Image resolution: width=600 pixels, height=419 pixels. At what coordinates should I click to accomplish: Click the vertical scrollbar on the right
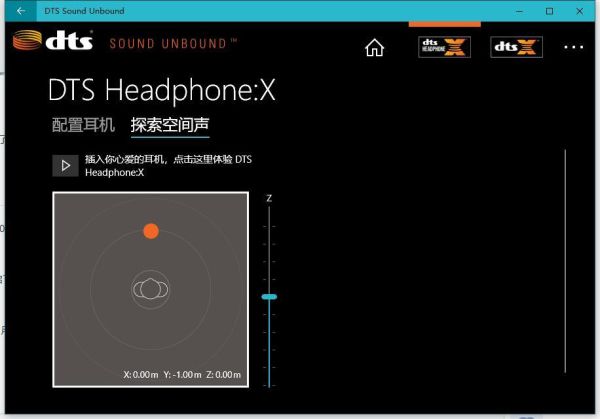pyautogui.click(x=565, y=260)
